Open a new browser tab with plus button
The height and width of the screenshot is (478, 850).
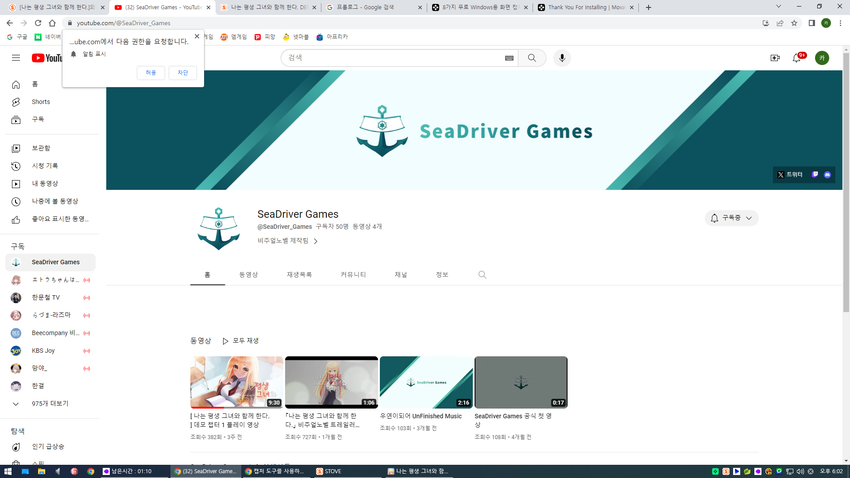pyautogui.click(x=648, y=8)
